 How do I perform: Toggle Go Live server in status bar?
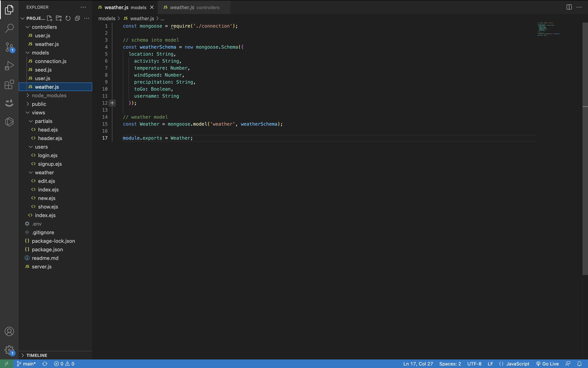[547, 364]
